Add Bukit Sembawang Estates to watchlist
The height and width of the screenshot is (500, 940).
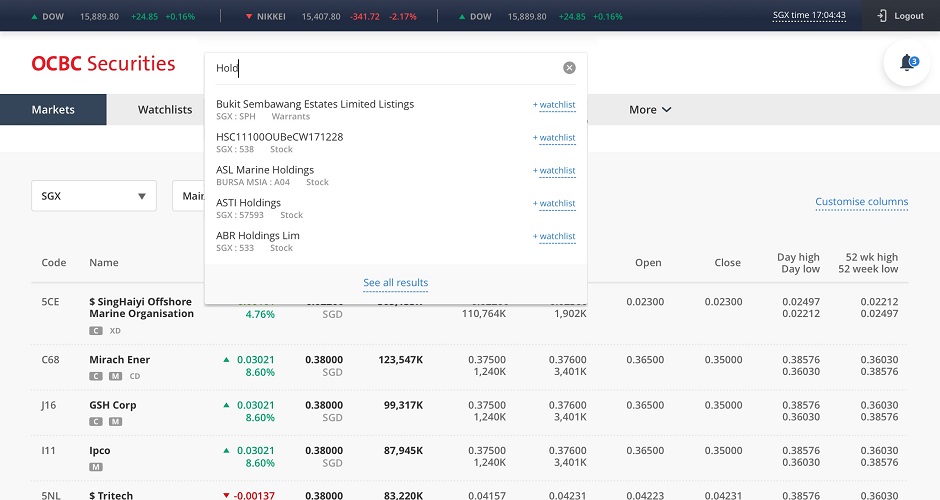tap(554, 105)
